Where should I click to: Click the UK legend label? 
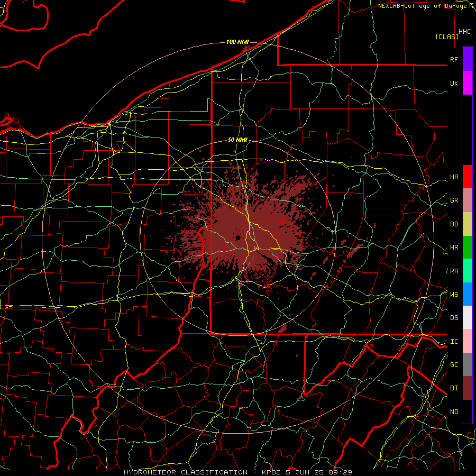coord(454,83)
